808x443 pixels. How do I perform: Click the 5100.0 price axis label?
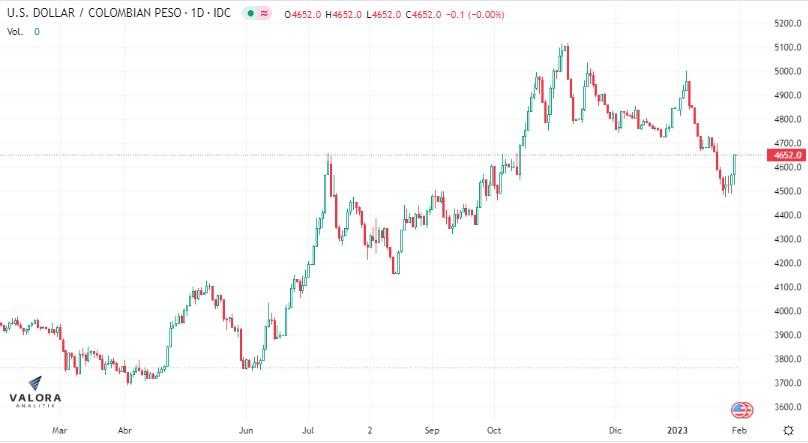(x=787, y=47)
